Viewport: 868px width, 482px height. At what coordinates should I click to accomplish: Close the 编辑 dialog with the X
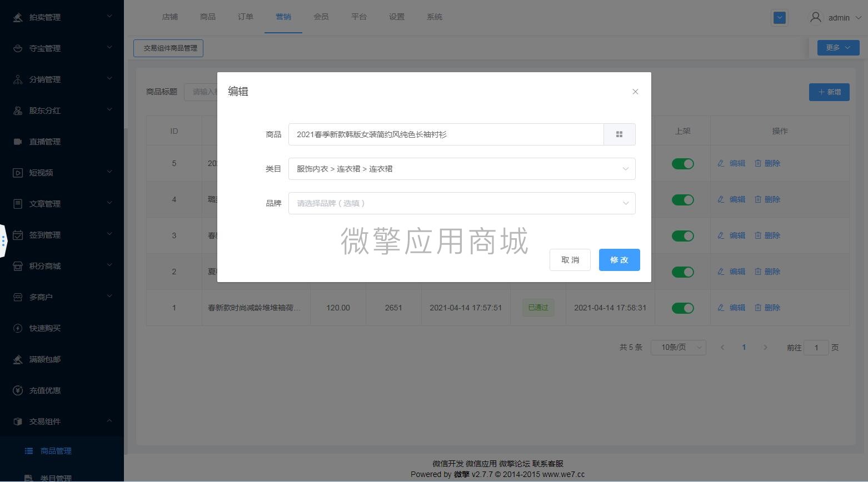(635, 92)
